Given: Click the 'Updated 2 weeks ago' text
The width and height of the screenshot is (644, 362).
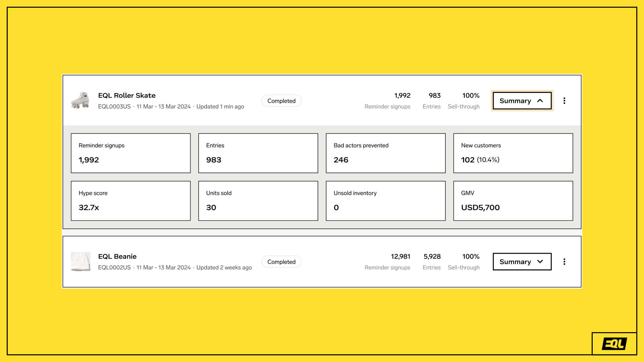Looking at the screenshot, I should tap(224, 267).
